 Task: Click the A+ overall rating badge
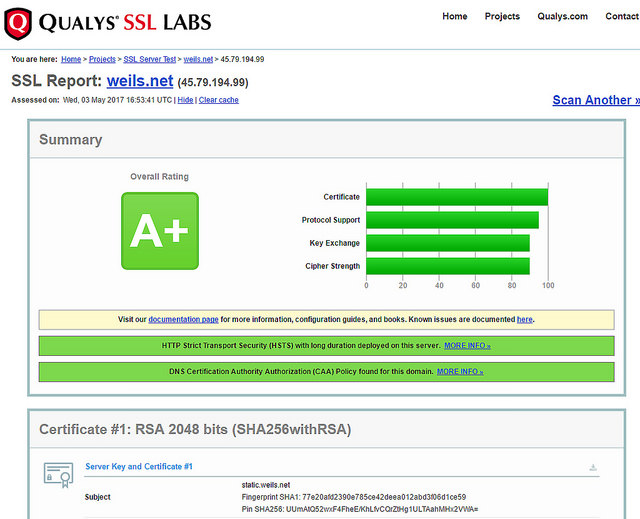160,231
